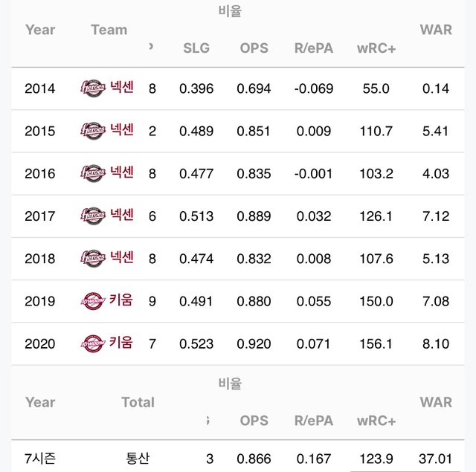The width and height of the screenshot is (476, 472).
Task: Click the Kiwoom team logo in the 2020 row
Action: coord(93,343)
